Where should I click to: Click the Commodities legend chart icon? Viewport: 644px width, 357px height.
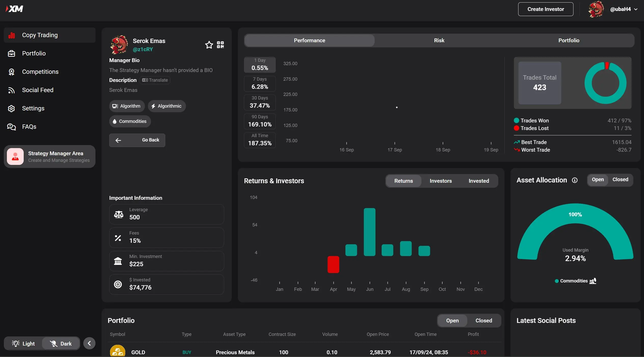tap(593, 281)
